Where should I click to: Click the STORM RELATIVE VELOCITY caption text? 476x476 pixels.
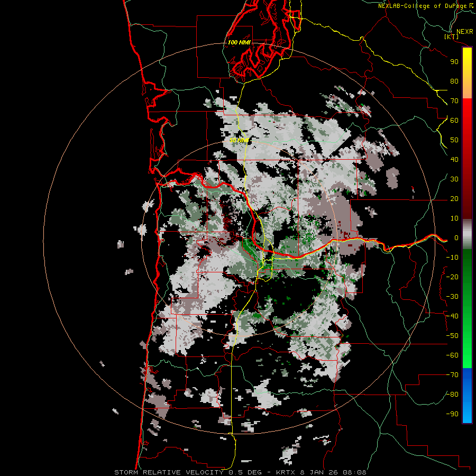pyautogui.click(x=169, y=472)
